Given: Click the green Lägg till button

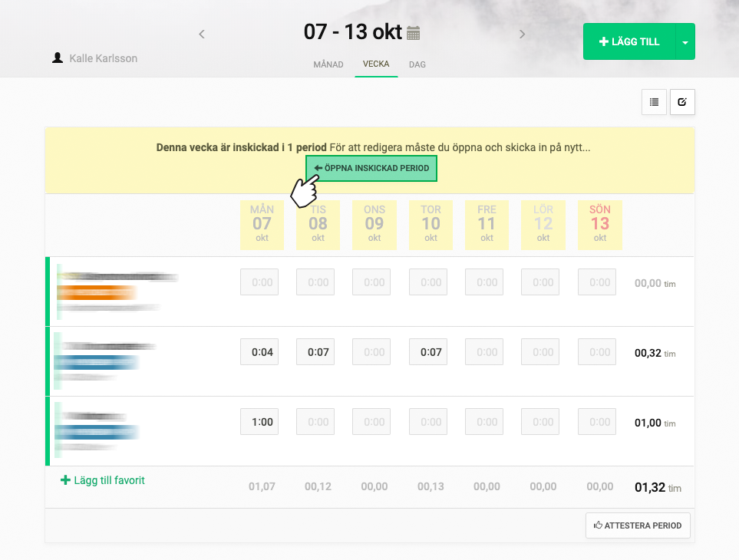Looking at the screenshot, I should tap(629, 42).
